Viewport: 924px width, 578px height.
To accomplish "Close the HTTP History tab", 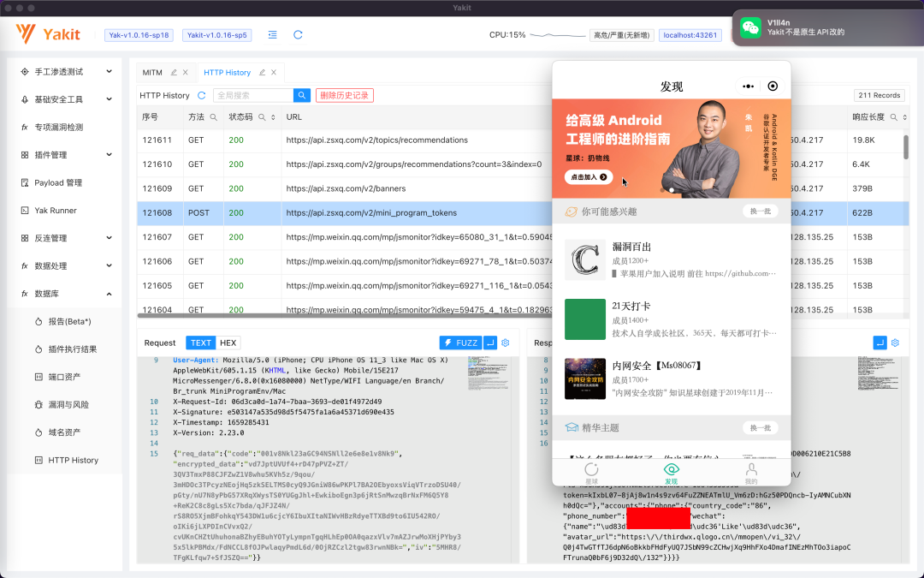I will click(x=274, y=73).
